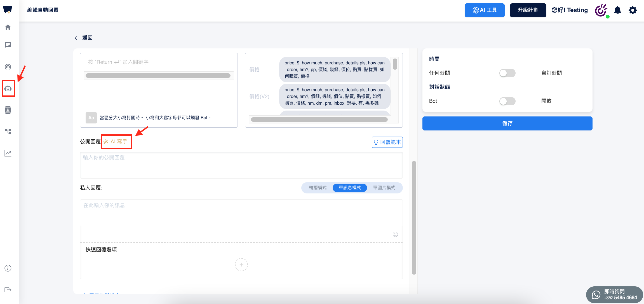The width and height of the screenshot is (644, 304).
Task: Open the chatbot robot sidebar icon
Action: 8,88
